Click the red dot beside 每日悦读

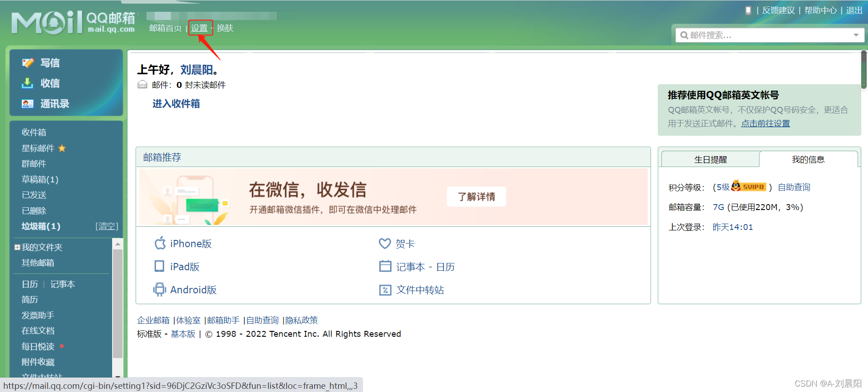coord(61,346)
